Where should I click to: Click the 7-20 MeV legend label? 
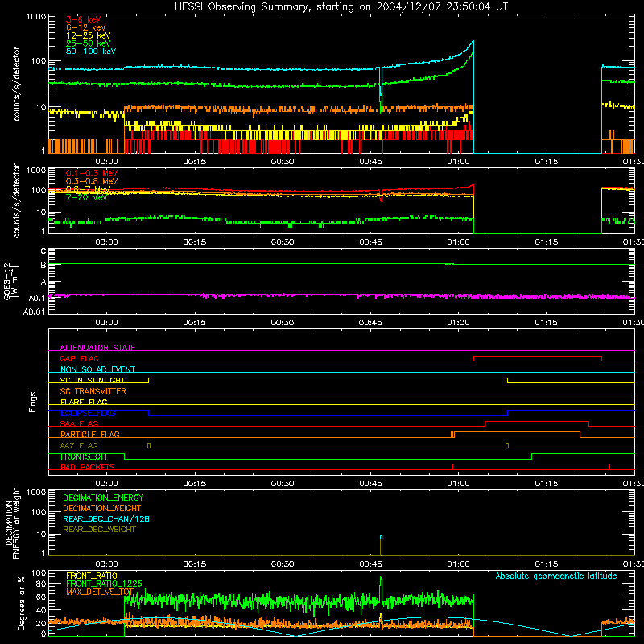86,197
